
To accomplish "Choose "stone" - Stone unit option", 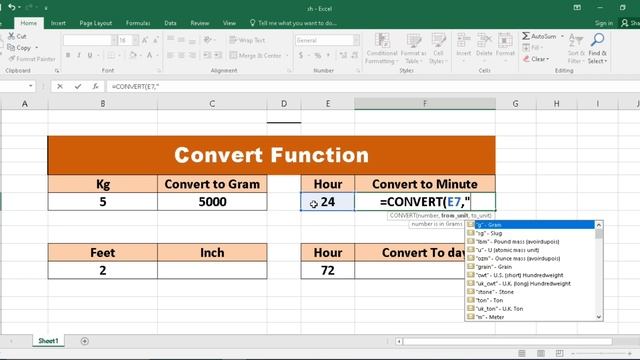I will pyautogui.click(x=531, y=292).
